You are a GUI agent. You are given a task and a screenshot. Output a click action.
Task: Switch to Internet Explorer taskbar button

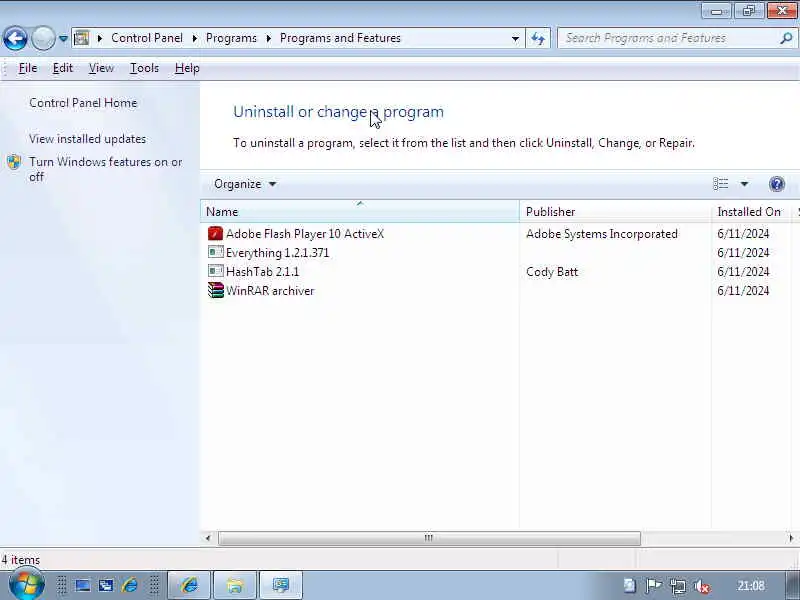(189, 585)
